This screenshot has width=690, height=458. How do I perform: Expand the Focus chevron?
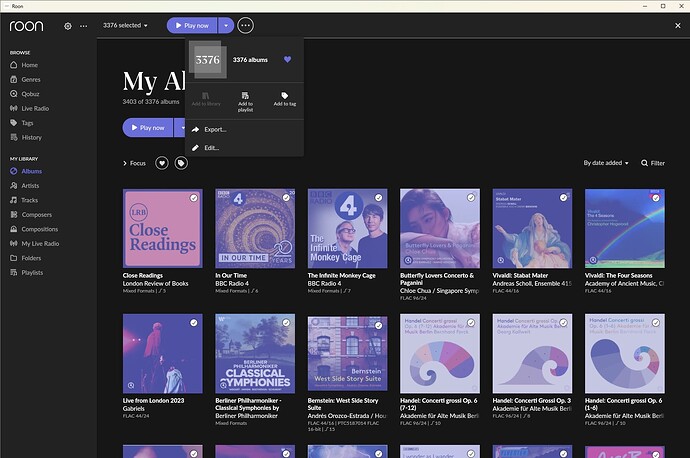tap(125, 163)
